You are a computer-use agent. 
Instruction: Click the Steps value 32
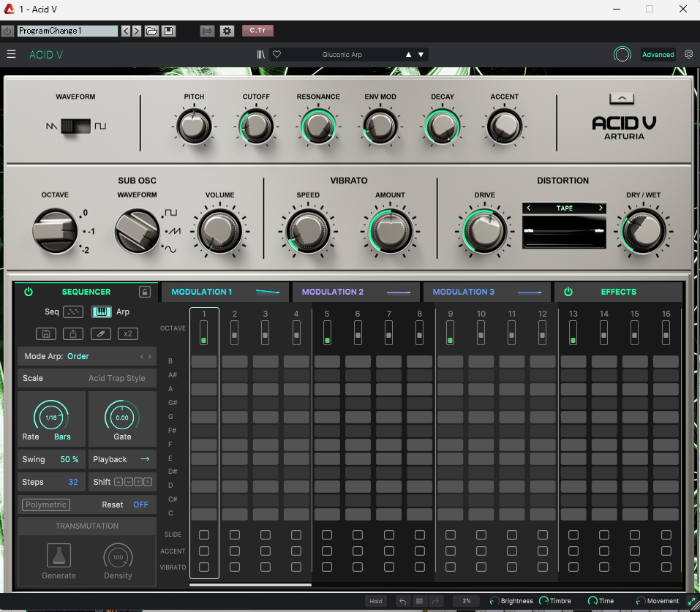[73, 482]
